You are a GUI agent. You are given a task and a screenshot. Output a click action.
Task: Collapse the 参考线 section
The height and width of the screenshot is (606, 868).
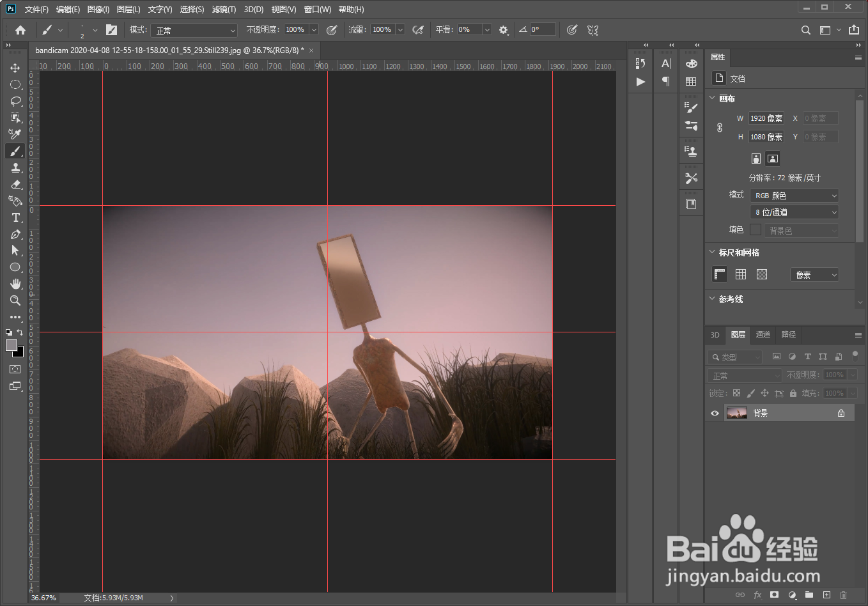tap(713, 299)
